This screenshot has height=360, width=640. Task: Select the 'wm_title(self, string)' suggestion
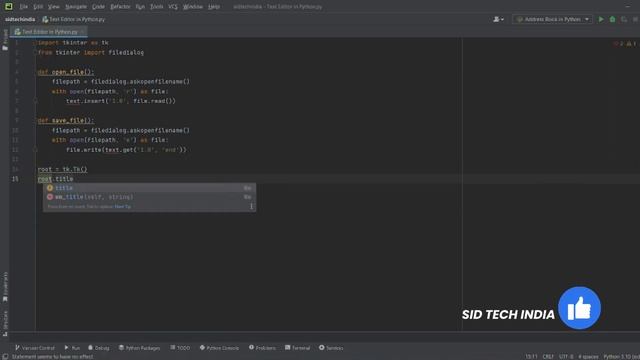[x=149, y=197]
